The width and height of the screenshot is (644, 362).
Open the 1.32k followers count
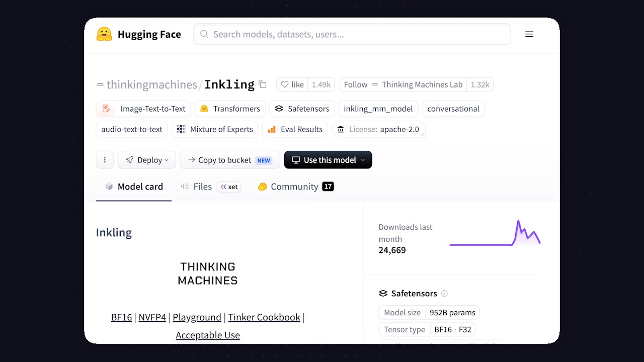click(480, 84)
